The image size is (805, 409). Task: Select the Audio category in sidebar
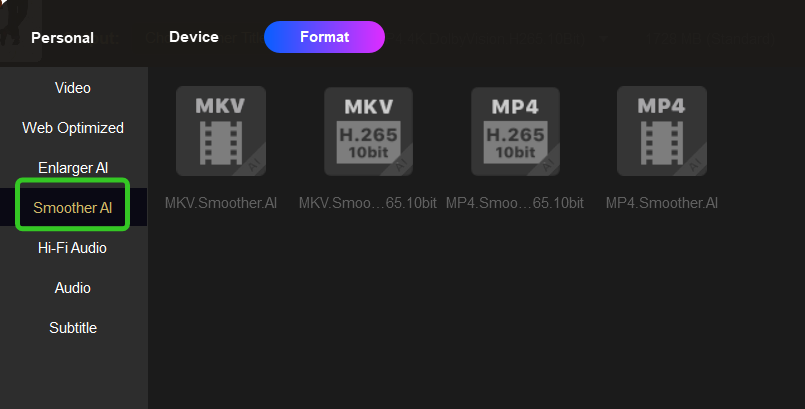(73, 288)
